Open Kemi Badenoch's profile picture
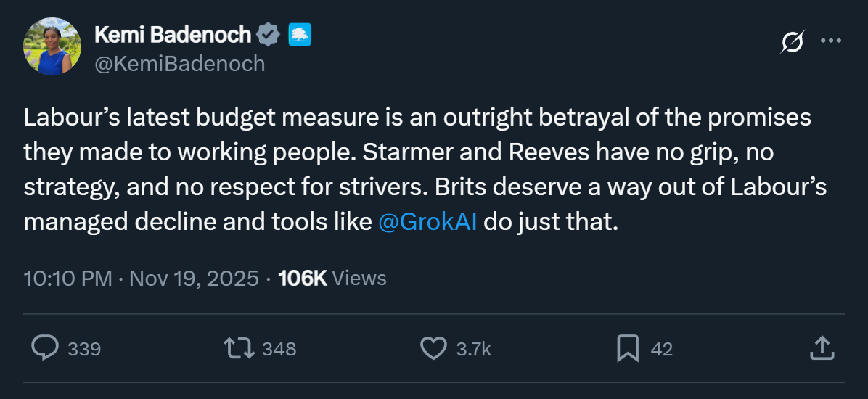868x399 pixels. coord(52,46)
